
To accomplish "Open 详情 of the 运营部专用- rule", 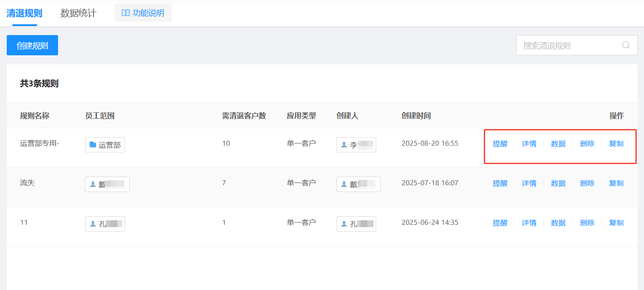I will click(x=529, y=144).
